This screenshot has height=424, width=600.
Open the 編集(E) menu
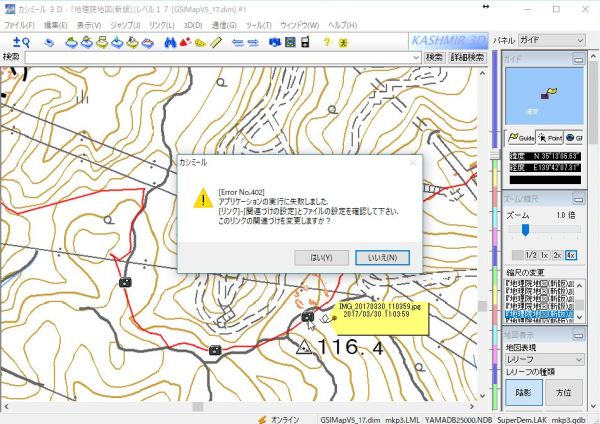coord(55,25)
